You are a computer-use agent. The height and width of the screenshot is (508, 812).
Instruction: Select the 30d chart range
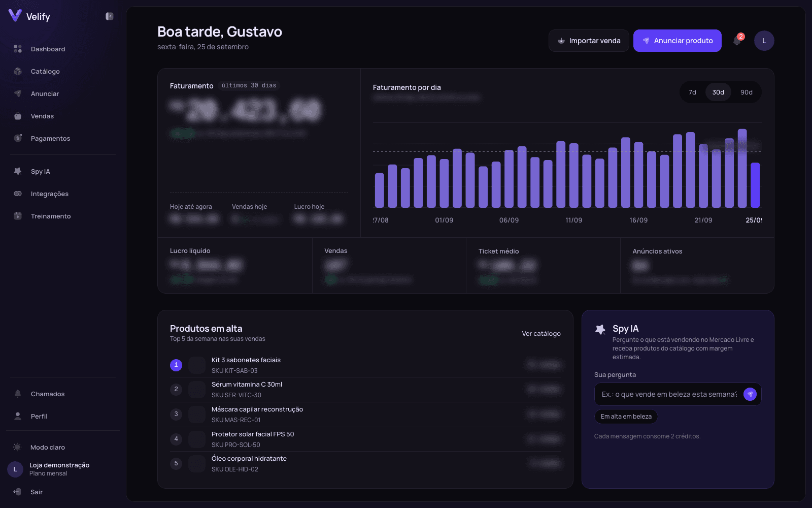[718, 92]
